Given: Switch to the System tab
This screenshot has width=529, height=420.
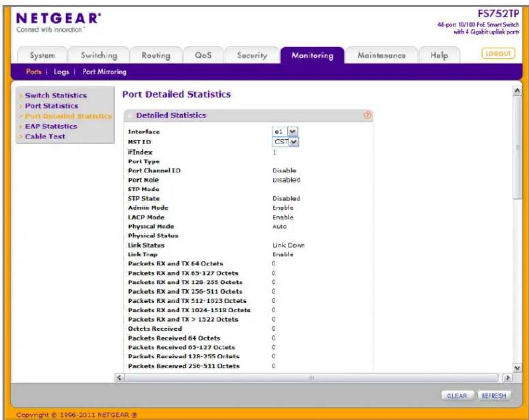Looking at the screenshot, I should point(42,55).
